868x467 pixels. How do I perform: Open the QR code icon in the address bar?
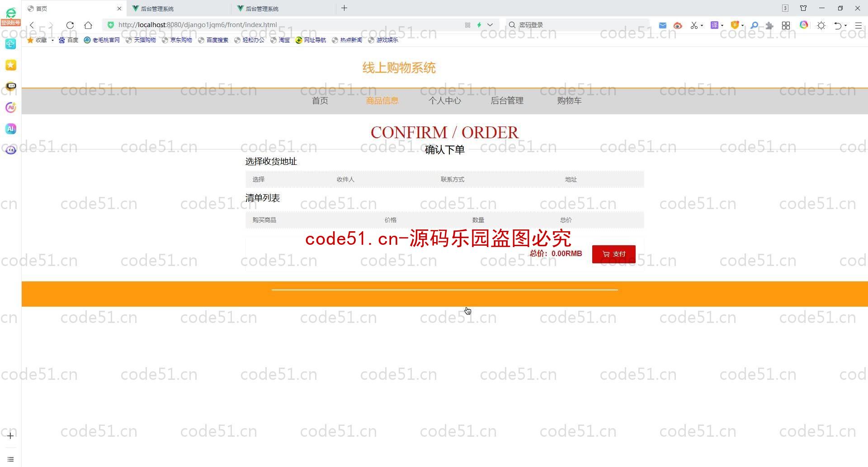[x=467, y=25]
